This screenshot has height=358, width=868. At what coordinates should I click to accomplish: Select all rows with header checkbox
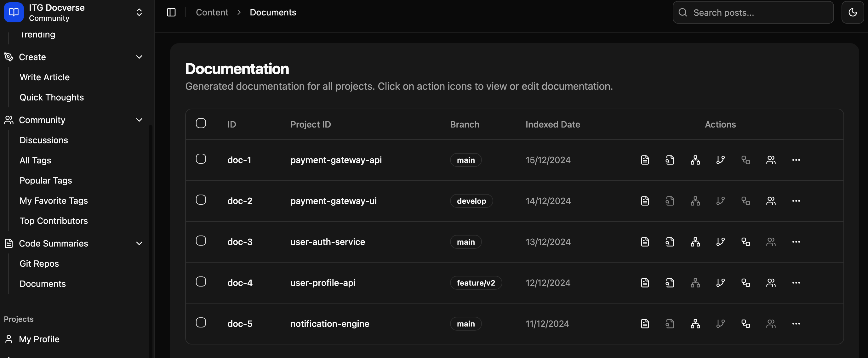201,123
